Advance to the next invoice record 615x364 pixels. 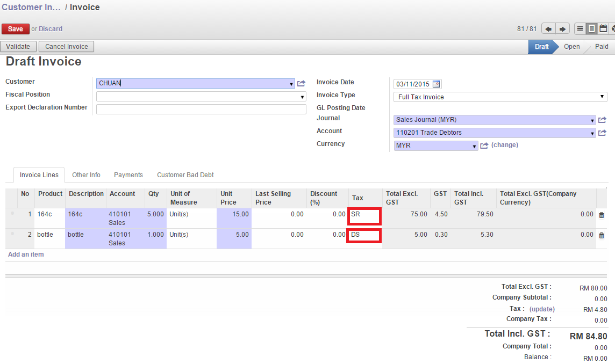[561, 28]
